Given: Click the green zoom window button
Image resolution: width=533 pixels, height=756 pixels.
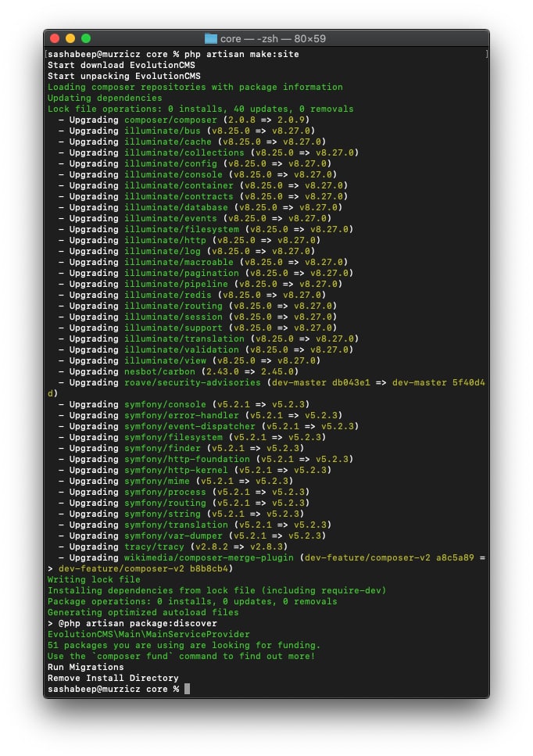Looking at the screenshot, I should pos(86,38).
